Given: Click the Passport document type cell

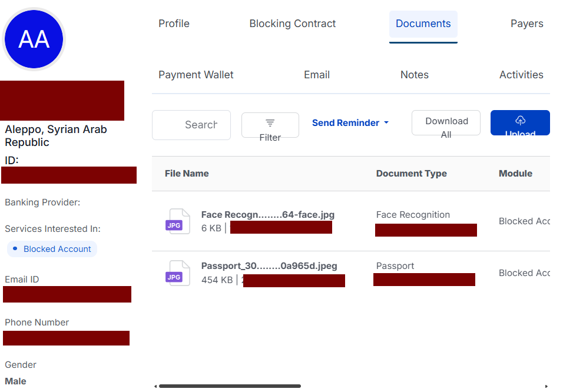Looking at the screenshot, I should click(x=395, y=266).
